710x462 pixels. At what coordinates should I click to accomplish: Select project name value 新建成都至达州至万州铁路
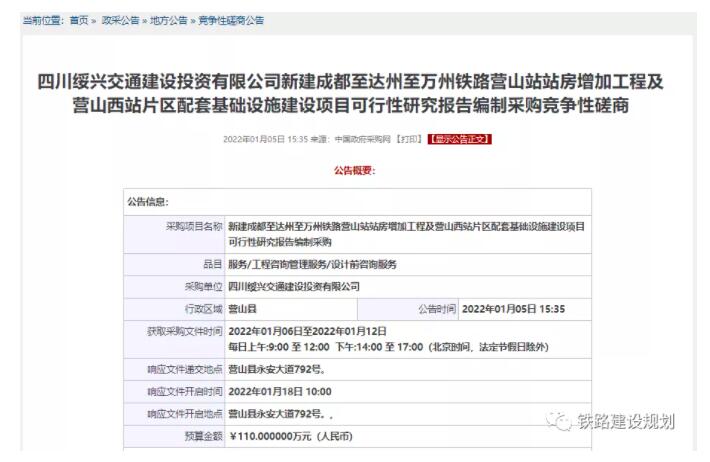[406, 234]
